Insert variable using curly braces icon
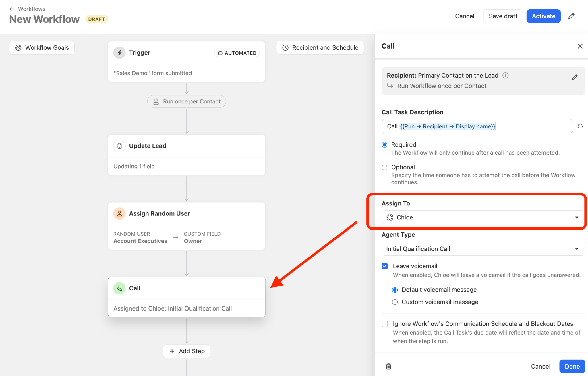This screenshot has height=376, width=588. (x=580, y=126)
